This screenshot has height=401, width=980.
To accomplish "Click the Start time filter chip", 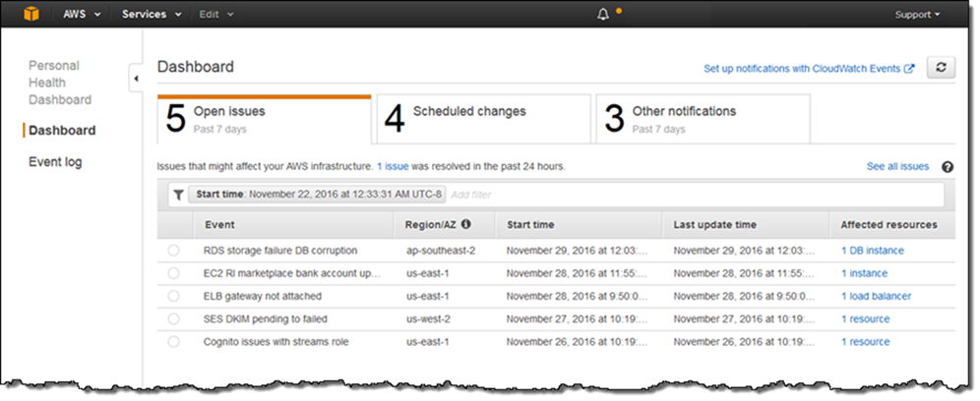I will point(317,195).
